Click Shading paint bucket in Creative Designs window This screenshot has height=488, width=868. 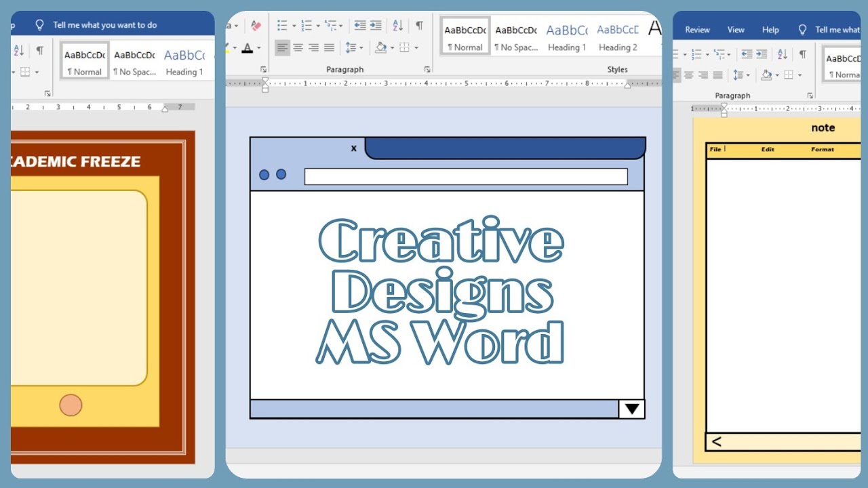pyautogui.click(x=381, y=47)
